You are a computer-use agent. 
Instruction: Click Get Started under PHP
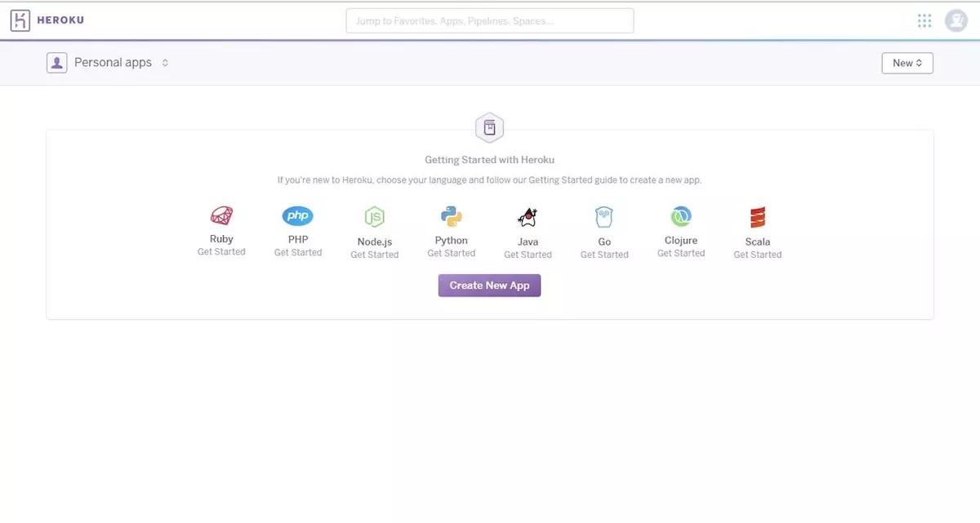(x=298, y=253)
